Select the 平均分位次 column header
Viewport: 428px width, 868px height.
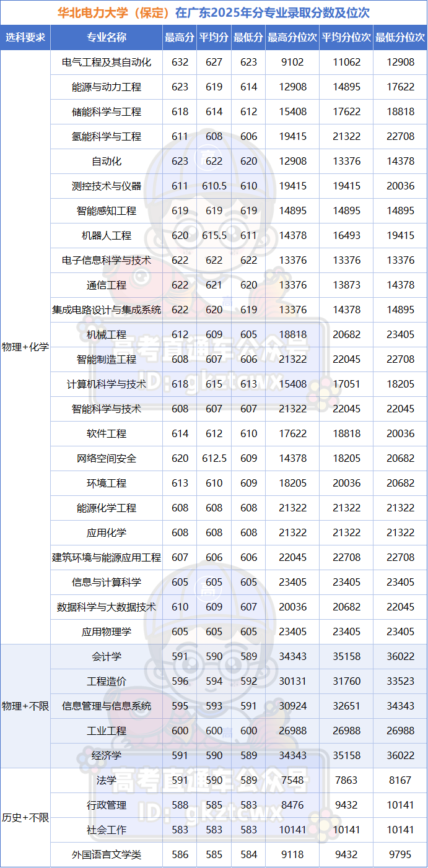click(346, 37)
